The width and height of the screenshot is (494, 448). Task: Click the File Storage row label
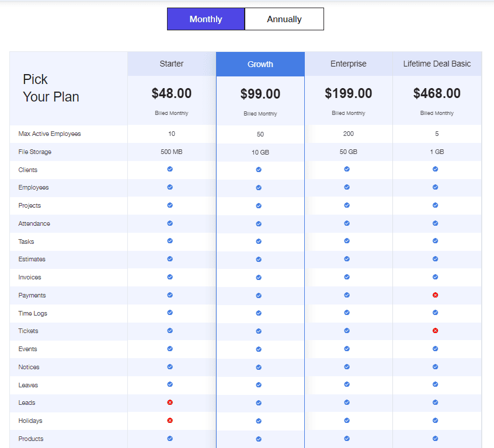35,152
